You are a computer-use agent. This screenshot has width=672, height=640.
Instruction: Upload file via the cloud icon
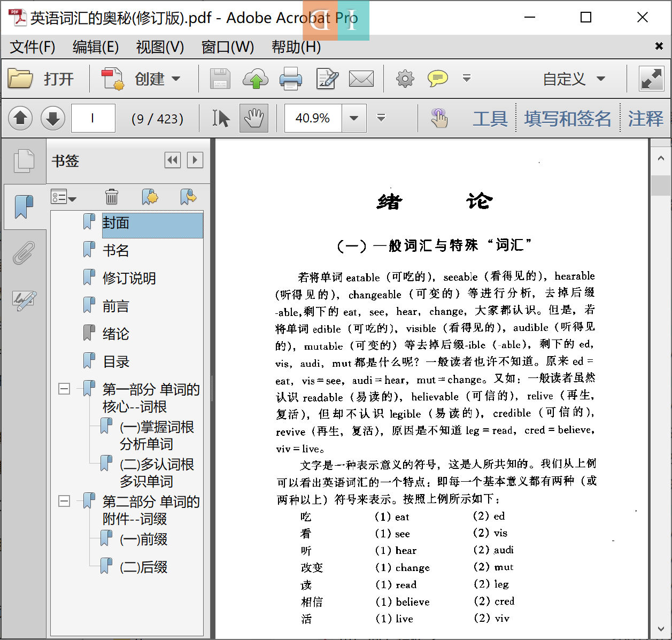point(256,79)
